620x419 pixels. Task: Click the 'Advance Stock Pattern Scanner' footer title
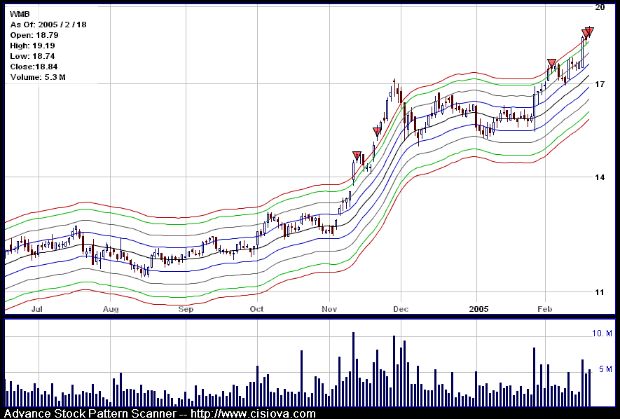(x=90, y=414)
